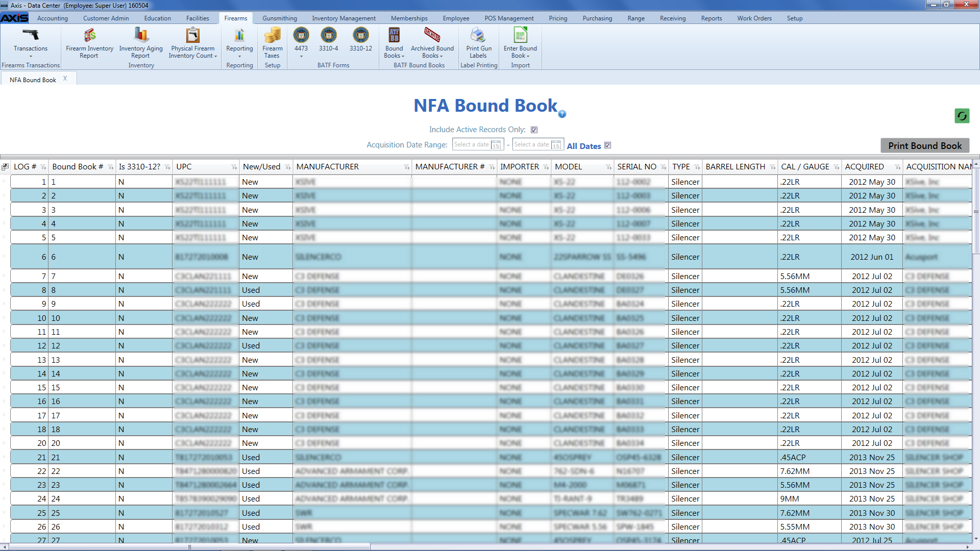Open BATF form 4473

[x=301, y=35]
